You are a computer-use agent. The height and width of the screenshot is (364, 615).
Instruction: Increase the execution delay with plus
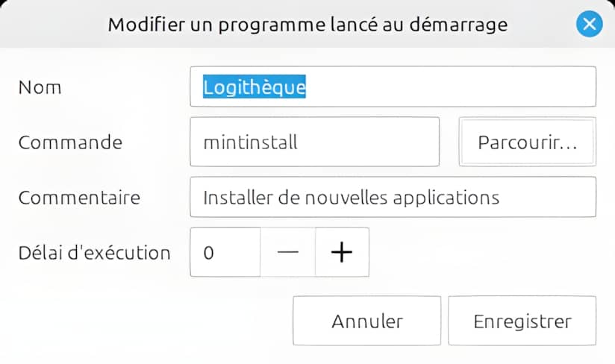pyautogui.click(x=342, y=252)
